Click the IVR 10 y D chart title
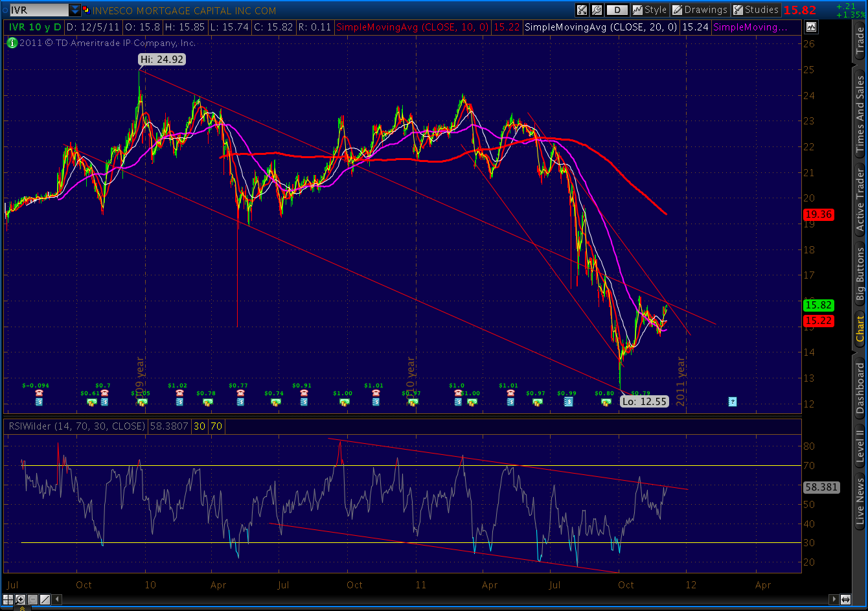This screenshot has width=868, height=611. click(36, 27)
